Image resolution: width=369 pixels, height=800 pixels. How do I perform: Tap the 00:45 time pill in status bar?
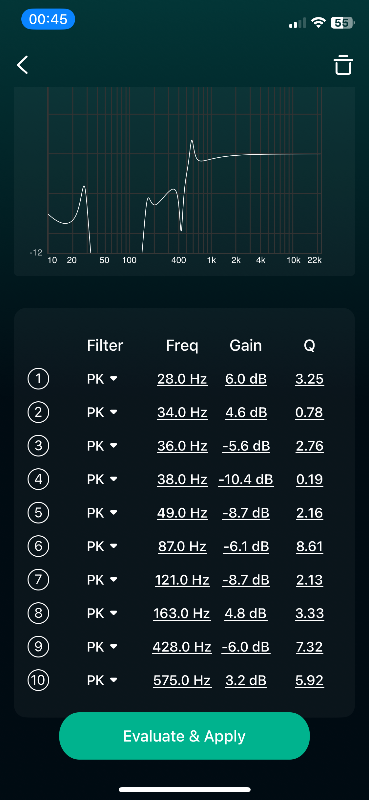[48, 19]
